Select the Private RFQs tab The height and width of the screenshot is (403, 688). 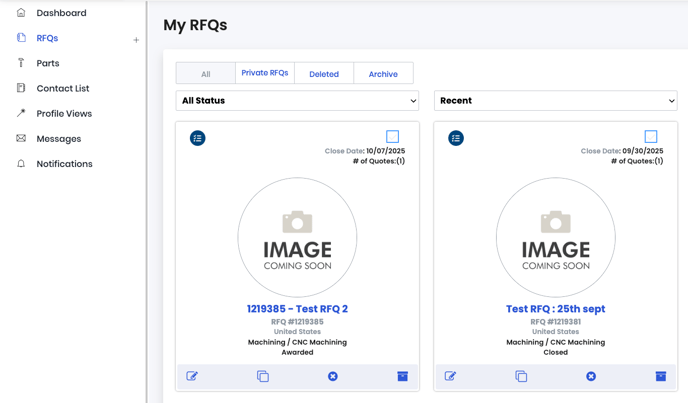(x=265, y=73)
